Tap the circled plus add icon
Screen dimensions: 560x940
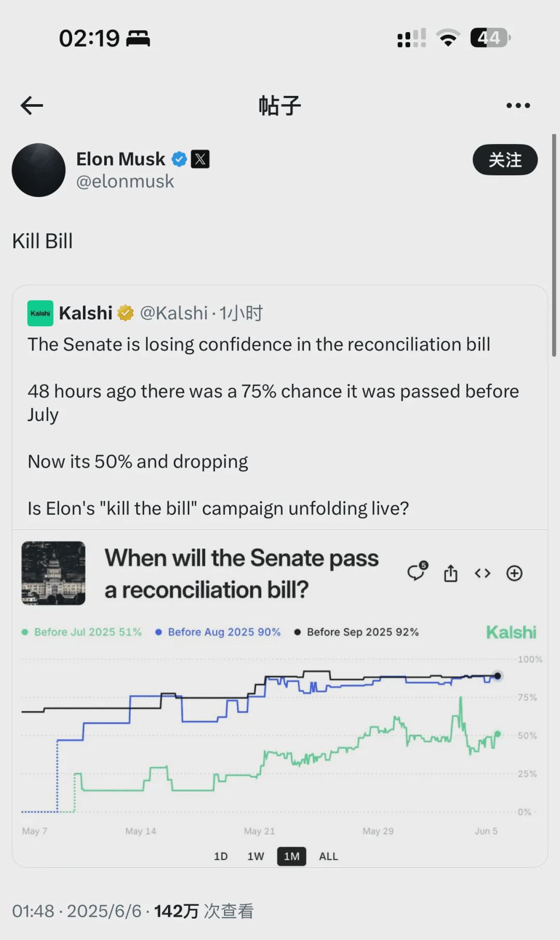click(514, 573)
